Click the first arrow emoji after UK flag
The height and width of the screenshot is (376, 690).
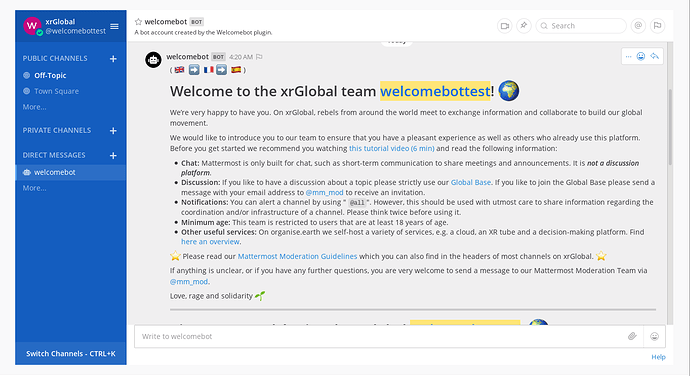coord(194,70)
